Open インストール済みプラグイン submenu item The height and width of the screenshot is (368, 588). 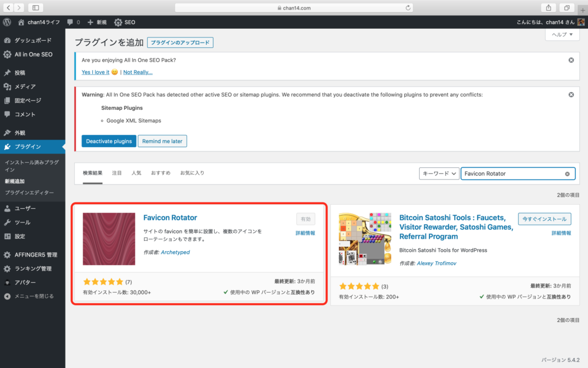coord(32,166)
